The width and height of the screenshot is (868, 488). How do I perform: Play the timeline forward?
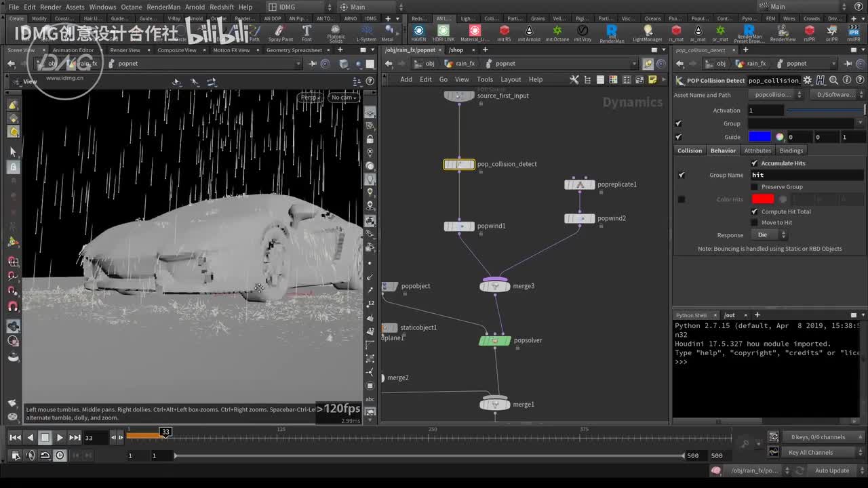pyautogui.click(x=60, y=438)
